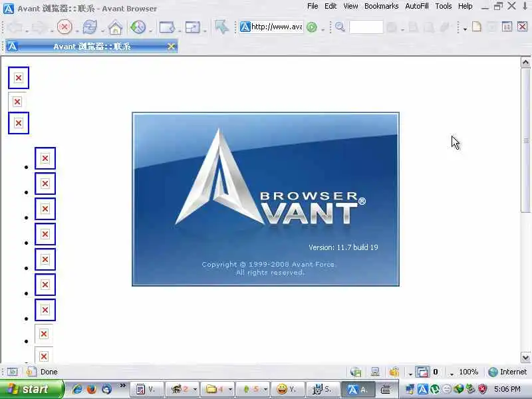The width and height of the screenshot is (532, 399).
Task: Click the status bar page security icon
Action: [31, 372]
